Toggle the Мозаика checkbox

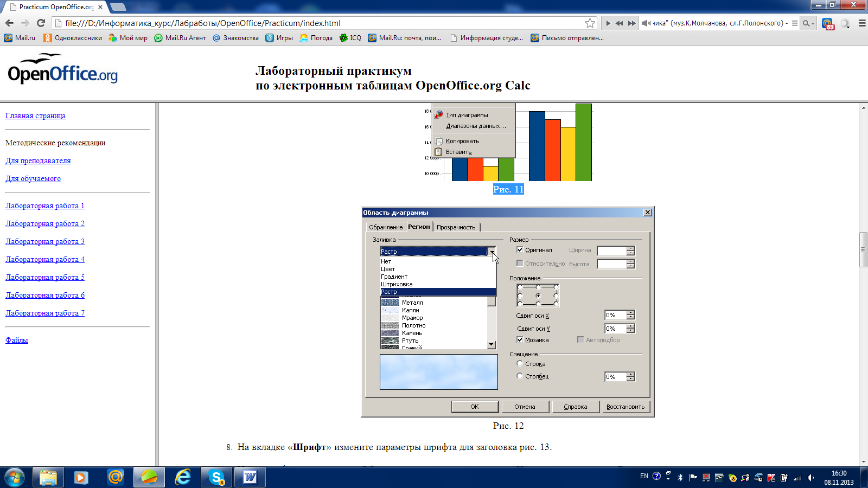[x=520, y=340]
